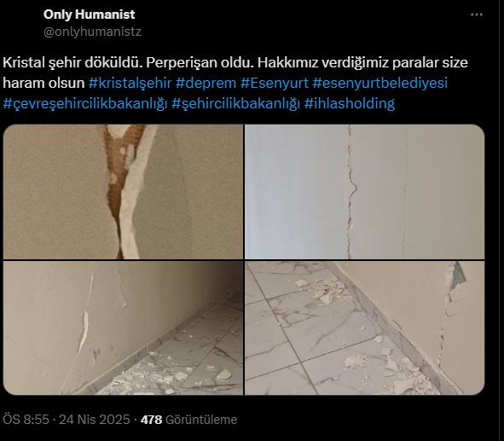504x441 pixels.
Task: Open the #Esenyurt hashtag
Action: click(275, 83)
